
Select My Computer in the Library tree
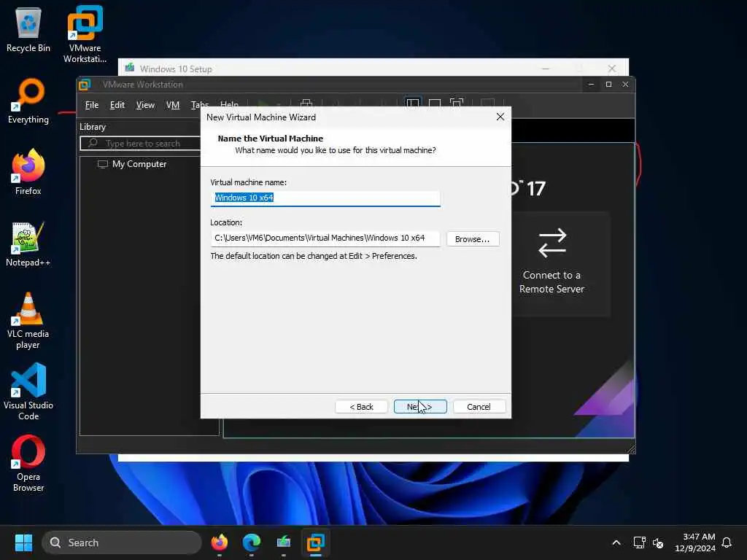click(132, 164)
